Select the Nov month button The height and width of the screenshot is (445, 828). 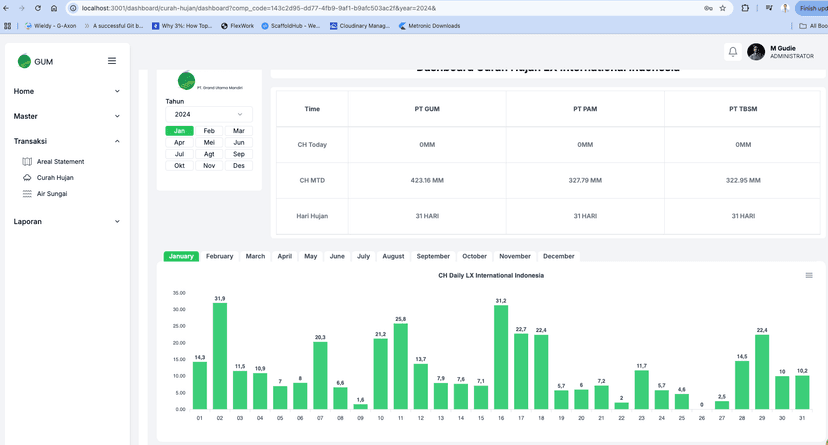point(209,165)
